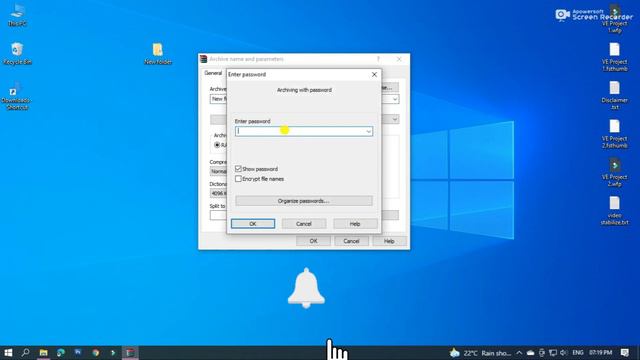This screenshot has height=360, width=640.
Task: Select the video stabilize.txt file icon
Action: pos(614,211)
